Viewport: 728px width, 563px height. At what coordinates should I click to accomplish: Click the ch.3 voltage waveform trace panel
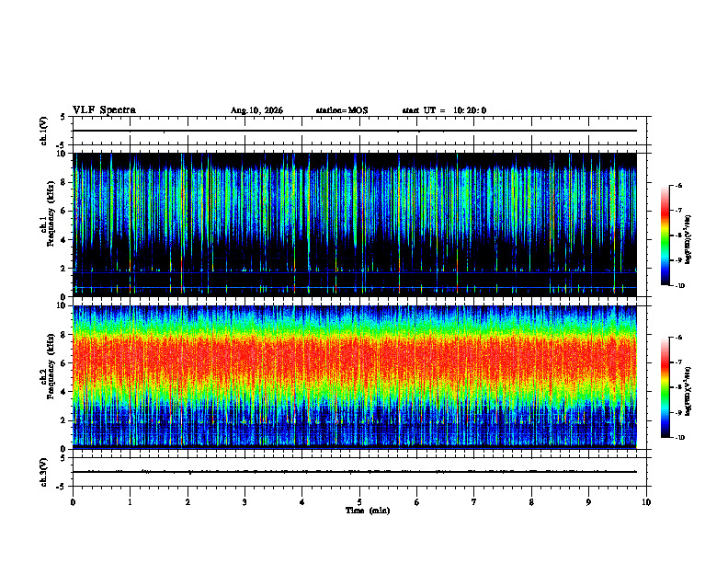tap(359, 472)
